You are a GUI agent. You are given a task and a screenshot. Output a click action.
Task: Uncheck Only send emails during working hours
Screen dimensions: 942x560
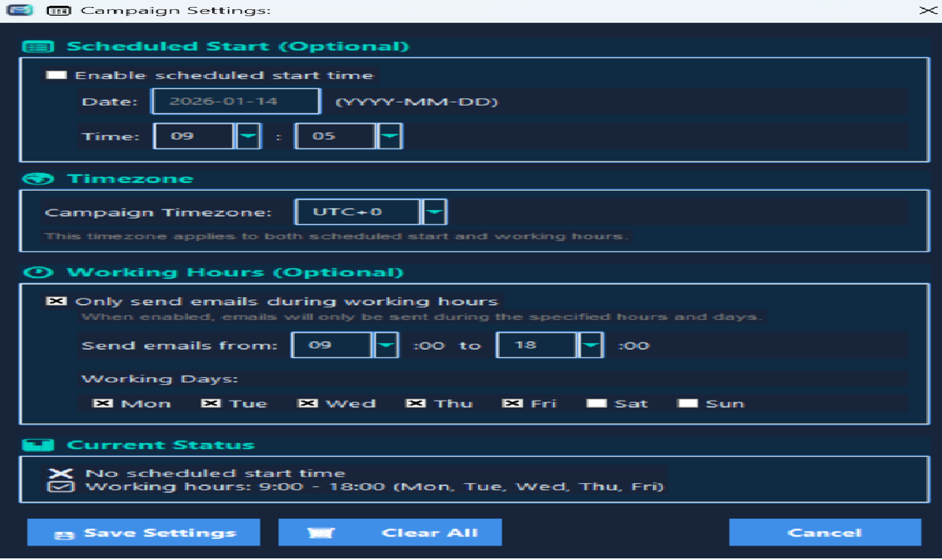click(57, 301)
